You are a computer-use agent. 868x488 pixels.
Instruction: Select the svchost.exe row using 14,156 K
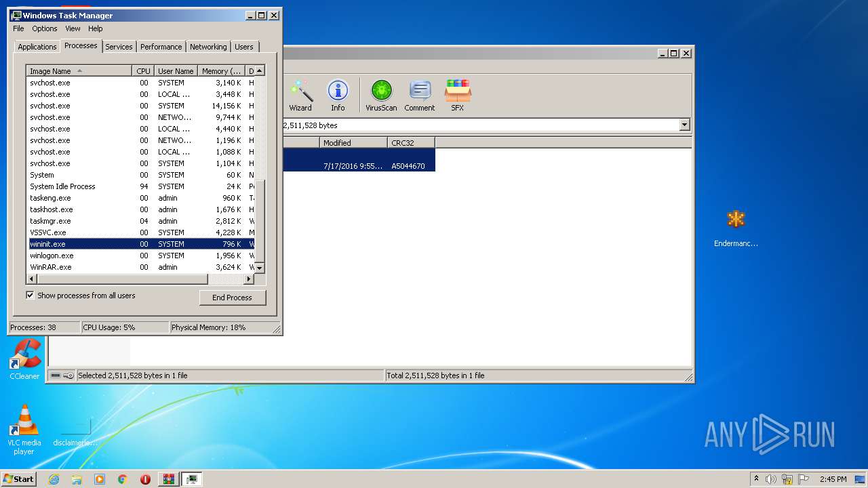tap(140, 106)
